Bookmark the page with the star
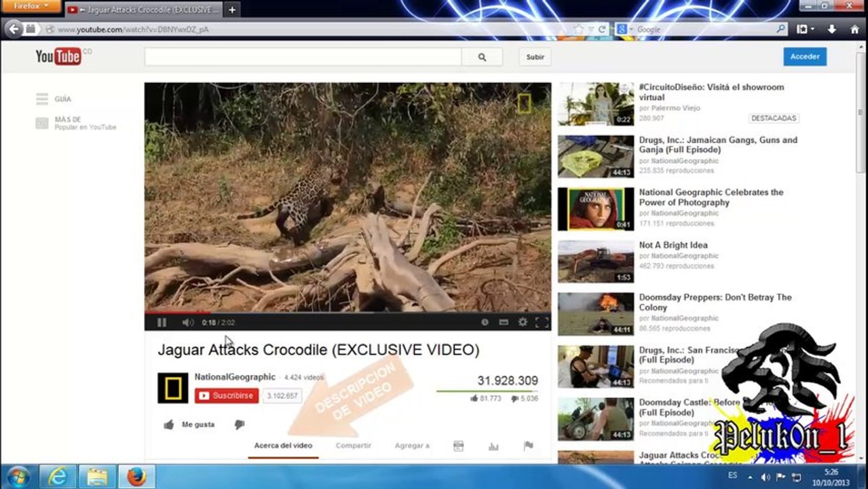This screenshot has width=868, height=489. tap(578, 29)
